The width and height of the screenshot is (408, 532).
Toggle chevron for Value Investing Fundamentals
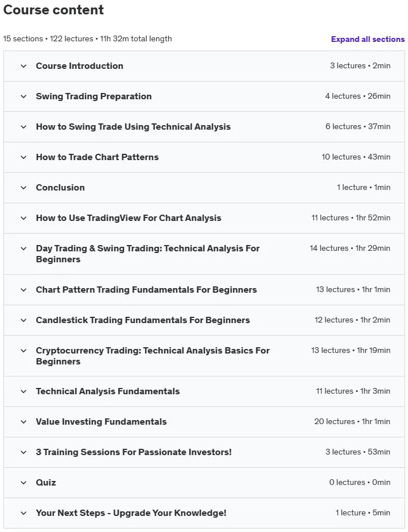coord(24,422)
